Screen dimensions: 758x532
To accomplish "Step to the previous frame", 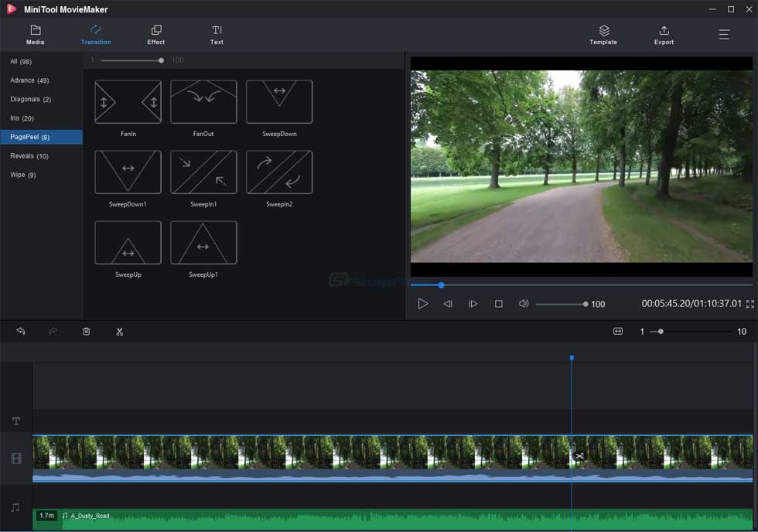I will point(448,304).
